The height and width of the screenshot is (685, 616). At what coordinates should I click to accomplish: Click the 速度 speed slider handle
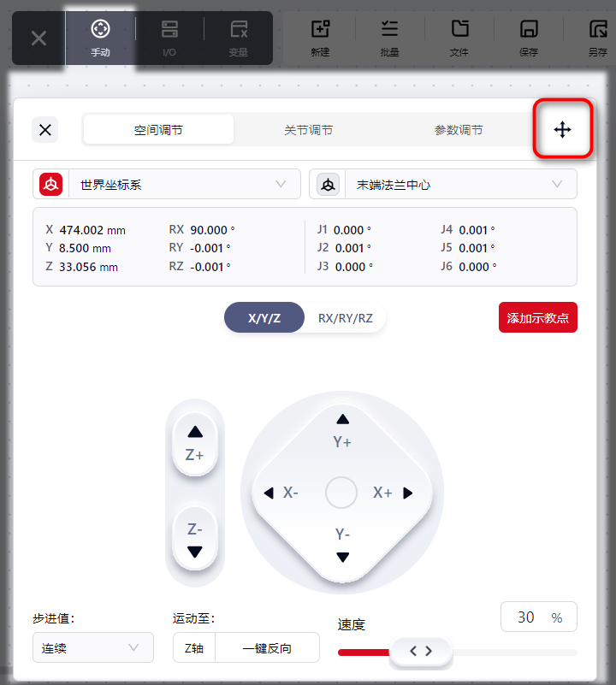coord(421,652)
